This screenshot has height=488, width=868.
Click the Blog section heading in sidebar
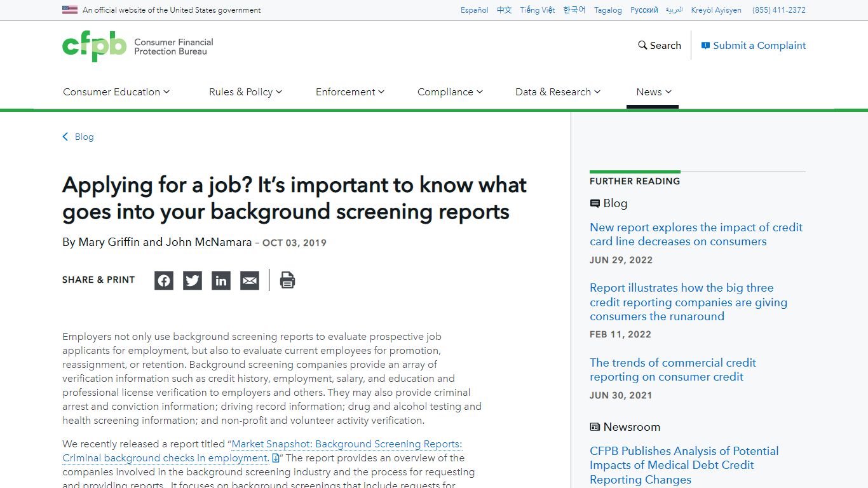[609, 203]
